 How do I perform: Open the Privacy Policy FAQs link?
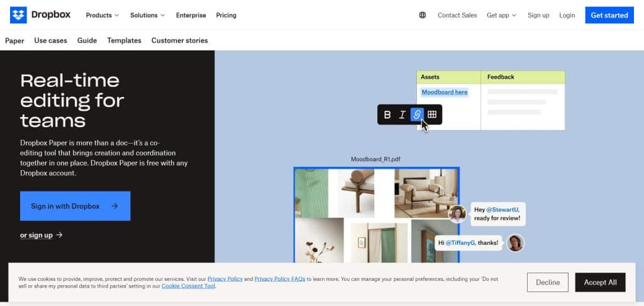pos(280,279)
